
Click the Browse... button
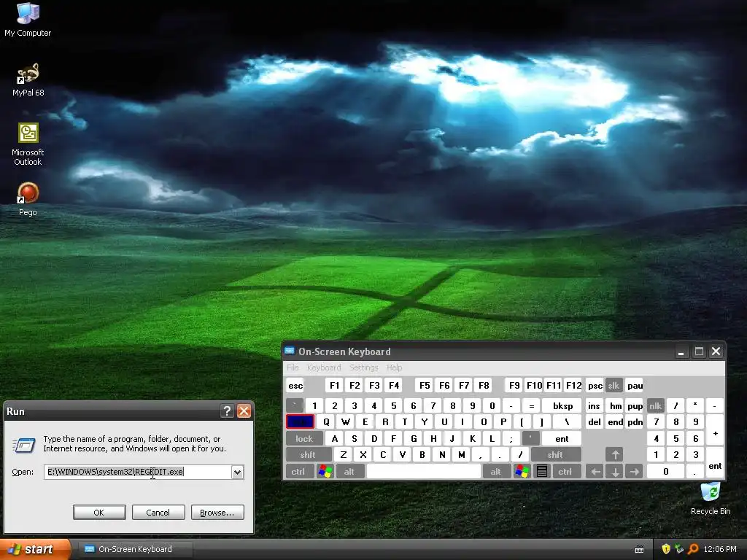coord(217,513)
